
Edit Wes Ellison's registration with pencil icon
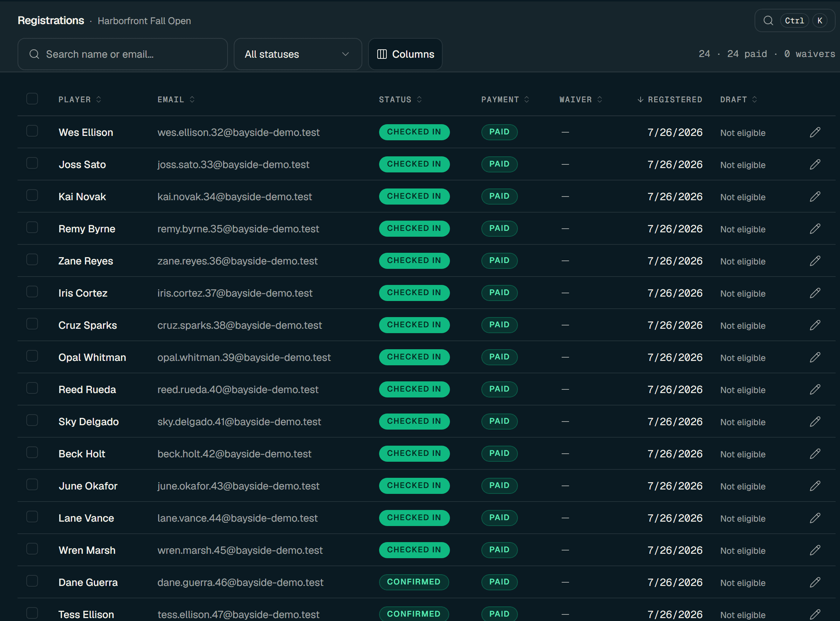[x=815, y=132]
